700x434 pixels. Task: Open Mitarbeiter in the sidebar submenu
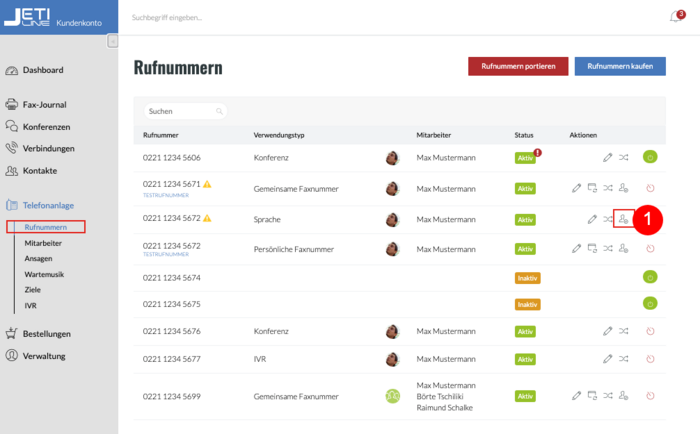(43, 243)
